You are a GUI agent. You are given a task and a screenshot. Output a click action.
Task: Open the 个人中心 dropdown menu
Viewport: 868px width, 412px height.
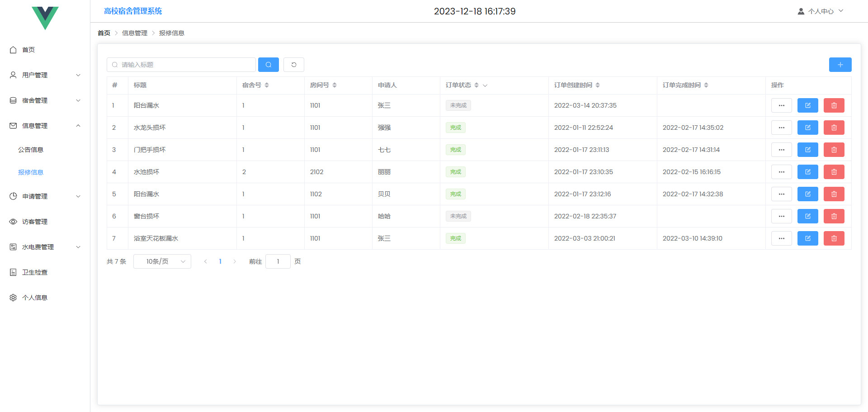(x=821, y=11)
